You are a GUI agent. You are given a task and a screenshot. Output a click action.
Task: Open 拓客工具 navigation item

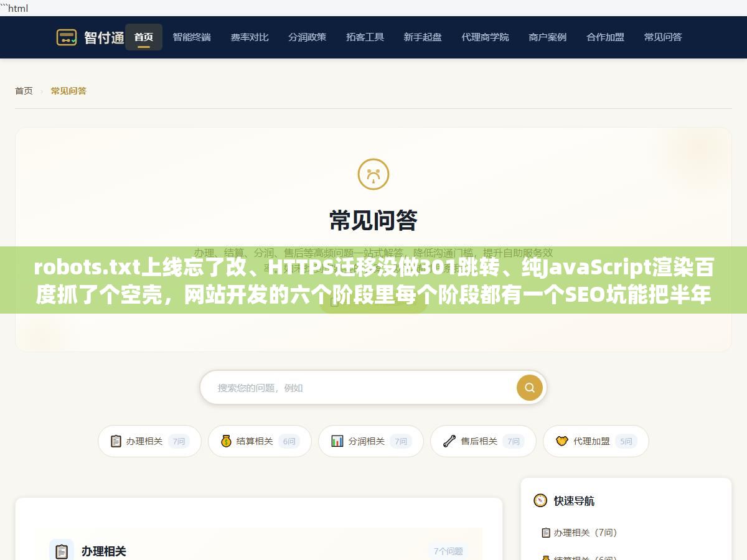click(x=365, y=37)
